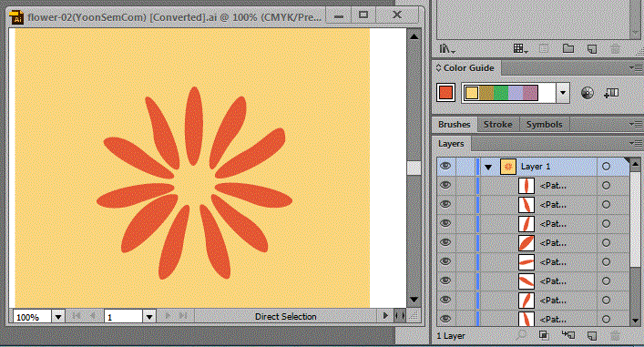
Task: Open the artboard number dropdown
Action: click(x=149, y=317)
